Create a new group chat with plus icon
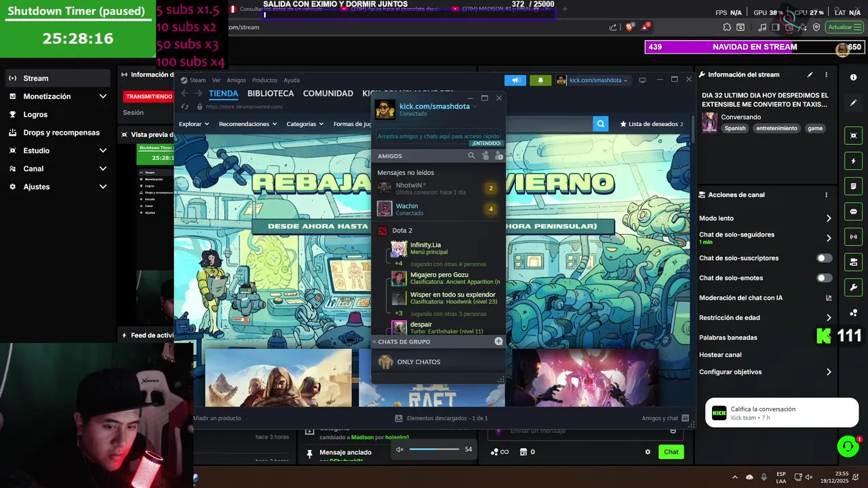868x488 pixels. pyautogui.click(x=498, y=342)
